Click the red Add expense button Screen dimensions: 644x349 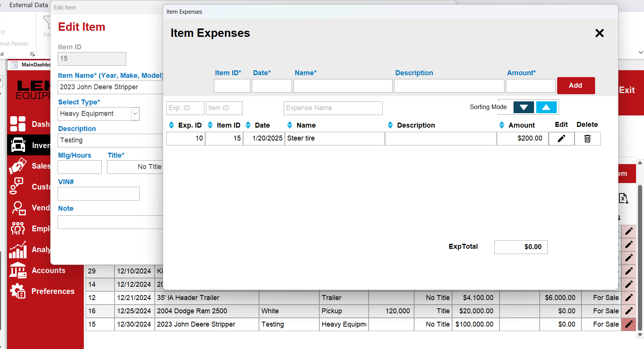(x=576, y=85)
